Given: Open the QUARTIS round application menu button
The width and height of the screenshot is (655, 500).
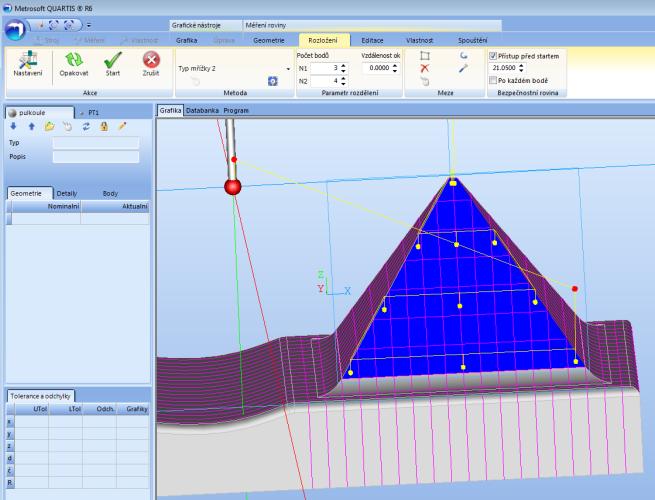Looking at the screenshot, I should tap(15, 30).
